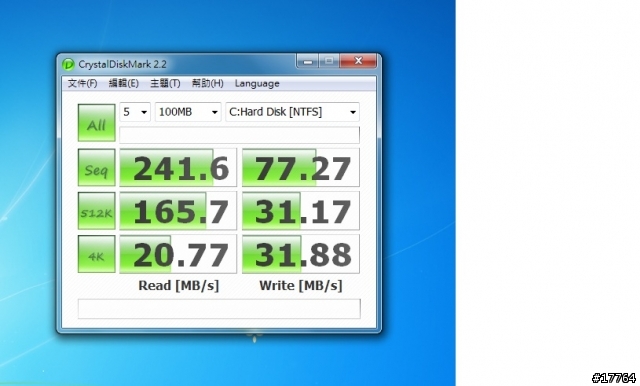The height and width of the screenshot is (386, 640).
Task: Open the drive dropdown C:Hard Disk [NTFS]
Action: (292, 112)
